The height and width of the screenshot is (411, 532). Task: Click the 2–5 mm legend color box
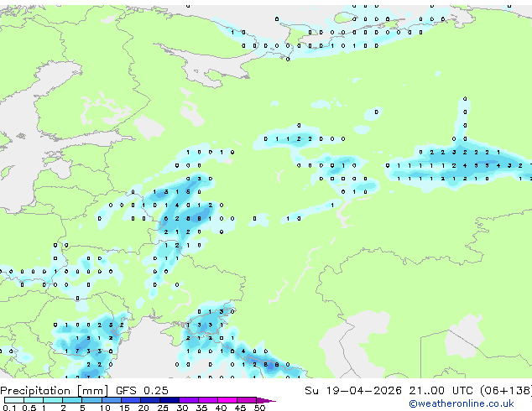72,400
